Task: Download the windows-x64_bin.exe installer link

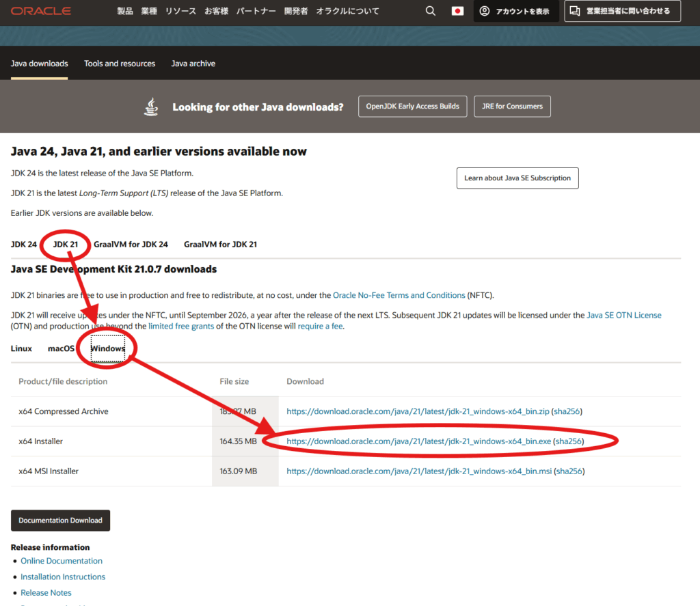Action: tap(419, 441)
